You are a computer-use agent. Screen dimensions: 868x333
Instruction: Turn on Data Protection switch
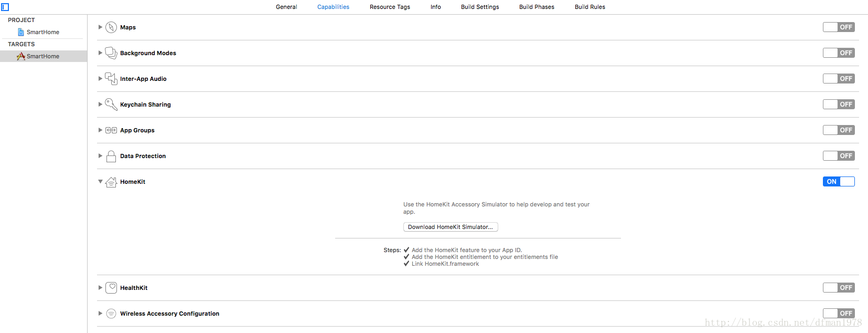coord(839,156)
